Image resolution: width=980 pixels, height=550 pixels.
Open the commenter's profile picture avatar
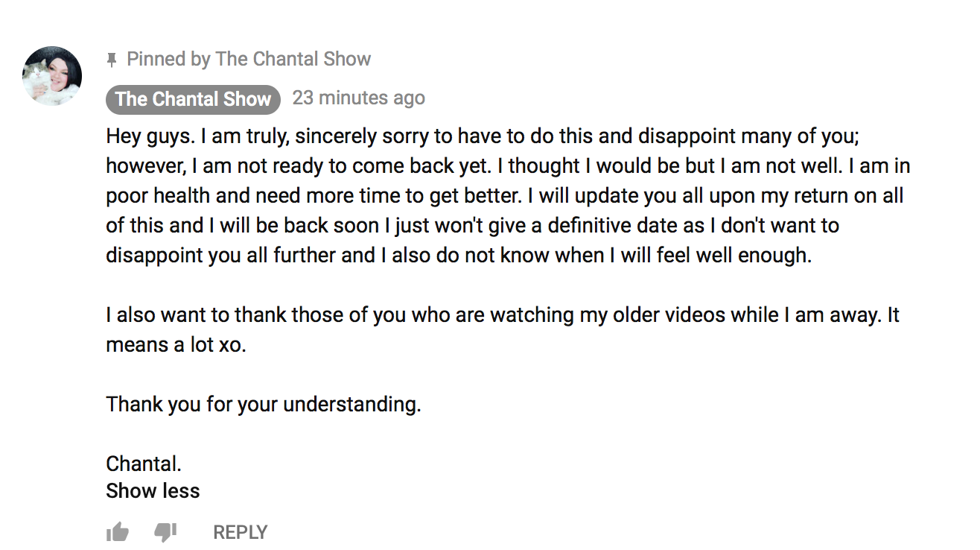point(52,76)
